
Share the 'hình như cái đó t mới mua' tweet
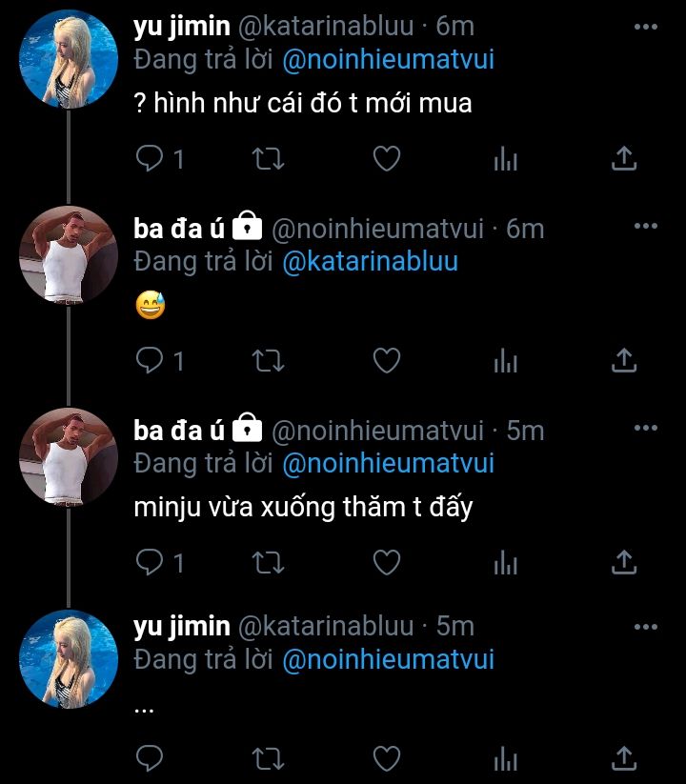(x=623, y=158)
